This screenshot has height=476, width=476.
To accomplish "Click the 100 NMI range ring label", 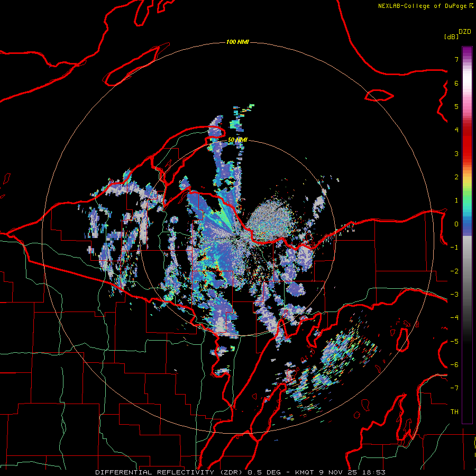I will coord(237,42).
